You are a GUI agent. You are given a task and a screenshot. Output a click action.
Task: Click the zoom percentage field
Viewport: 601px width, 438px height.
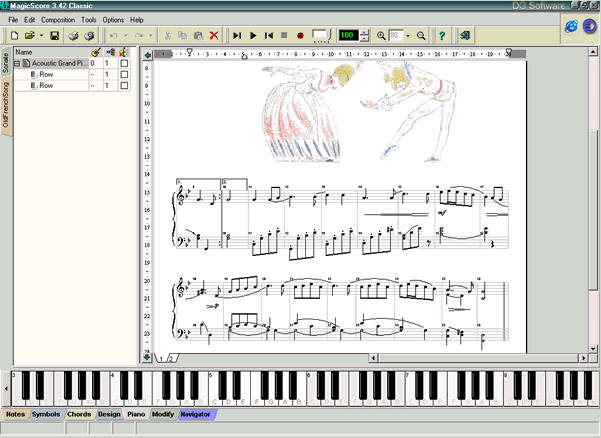(x=396, y=36)
